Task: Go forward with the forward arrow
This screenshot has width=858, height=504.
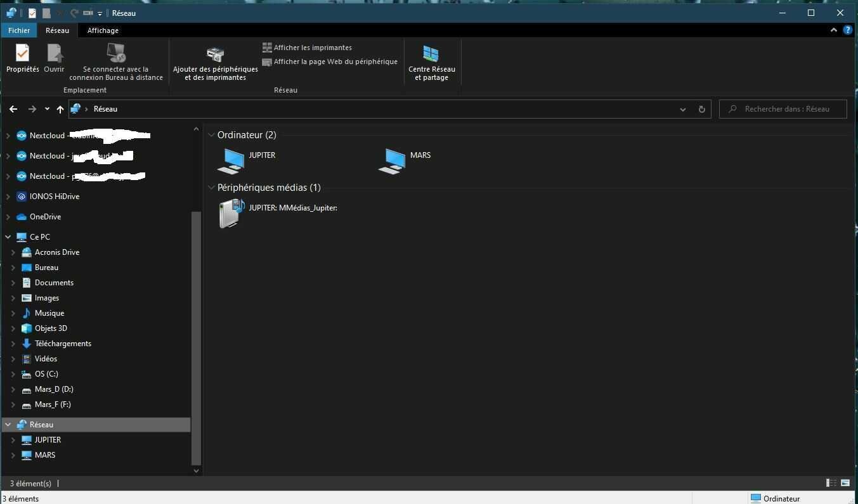Action: coord(32,109)
